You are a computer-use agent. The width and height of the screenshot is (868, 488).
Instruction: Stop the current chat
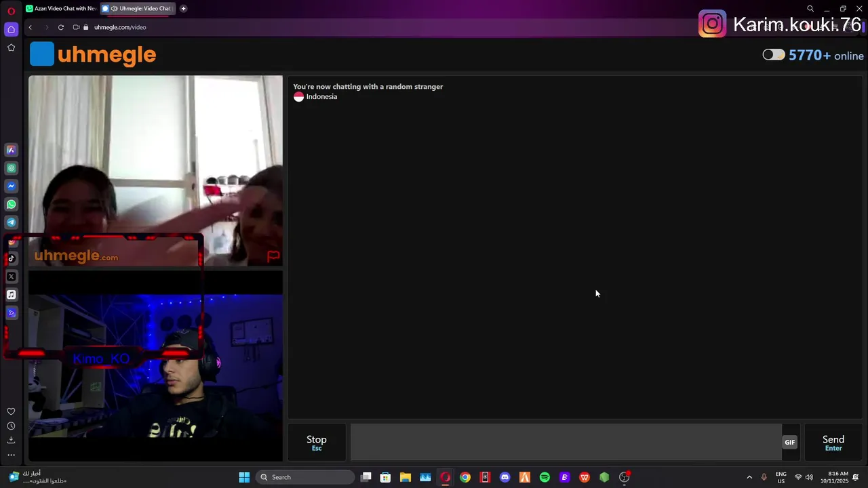pos(317,443)
